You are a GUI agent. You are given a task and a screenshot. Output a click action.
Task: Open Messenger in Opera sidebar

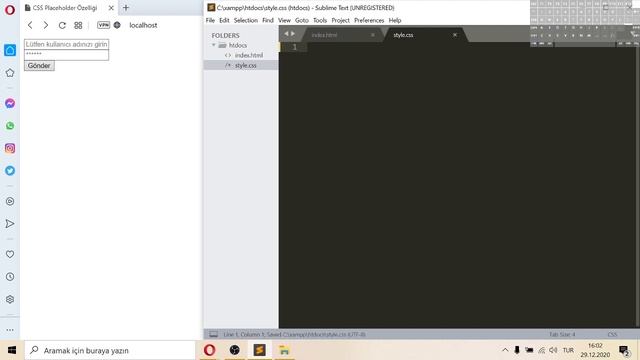[x=10, y=103]
